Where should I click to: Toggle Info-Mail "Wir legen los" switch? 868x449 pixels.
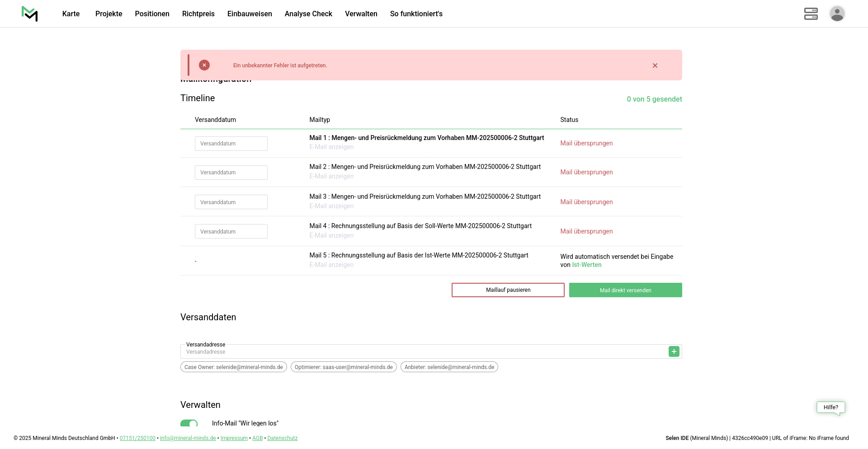pos(189,423)
